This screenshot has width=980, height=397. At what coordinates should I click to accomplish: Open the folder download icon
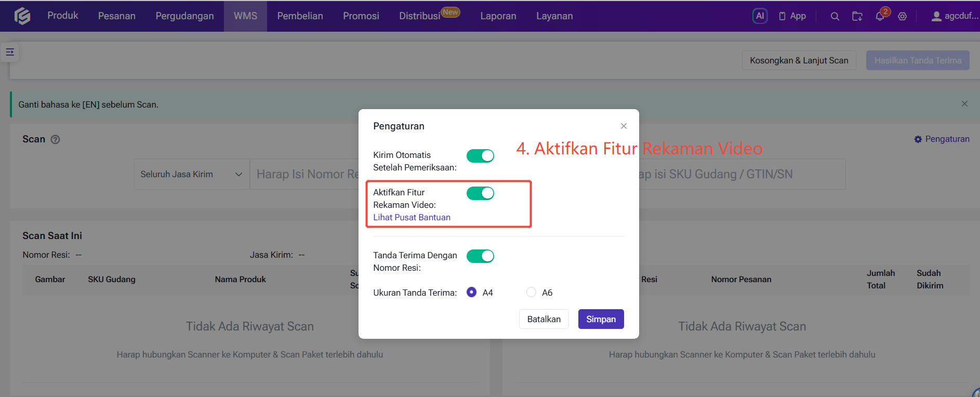(857, 17)
